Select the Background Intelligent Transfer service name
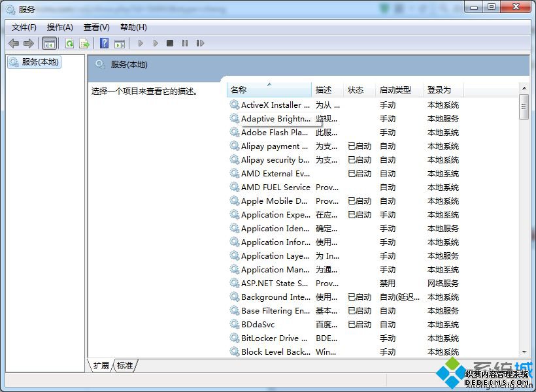Viewport: 536px width, 392px height. (x=276, y=297)
